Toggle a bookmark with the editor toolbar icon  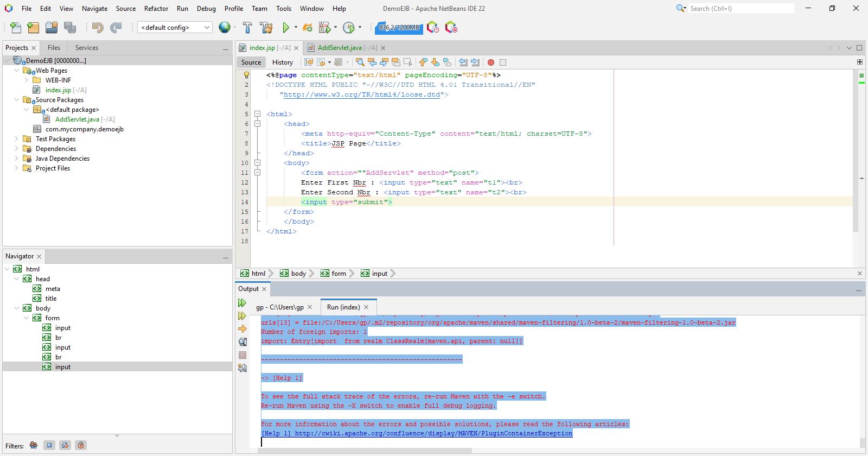447,62
